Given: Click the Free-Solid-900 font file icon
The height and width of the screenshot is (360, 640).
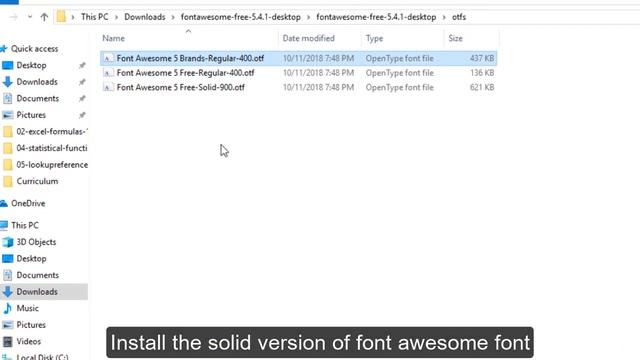Looking at the screenshot, I should tap(108, 87).
